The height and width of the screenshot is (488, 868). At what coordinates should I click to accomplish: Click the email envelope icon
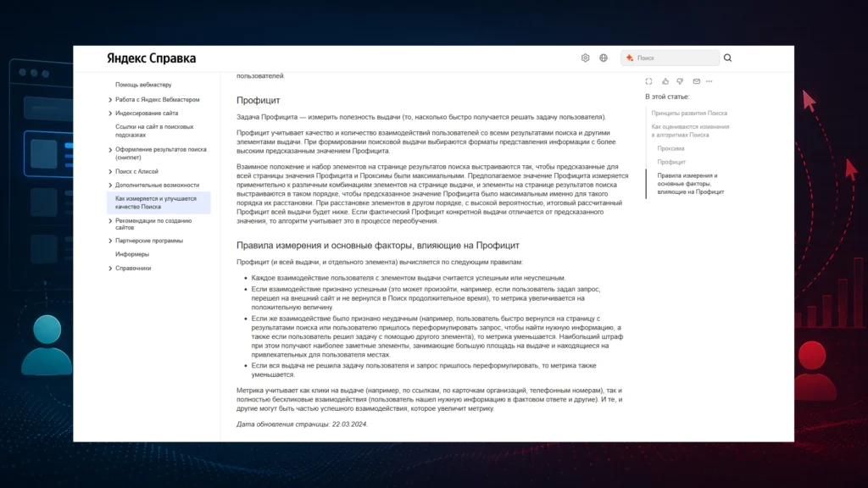(697, 81)
